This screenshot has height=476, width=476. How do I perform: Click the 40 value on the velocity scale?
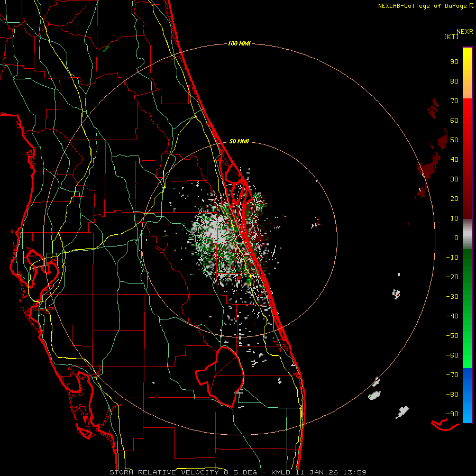454,159
